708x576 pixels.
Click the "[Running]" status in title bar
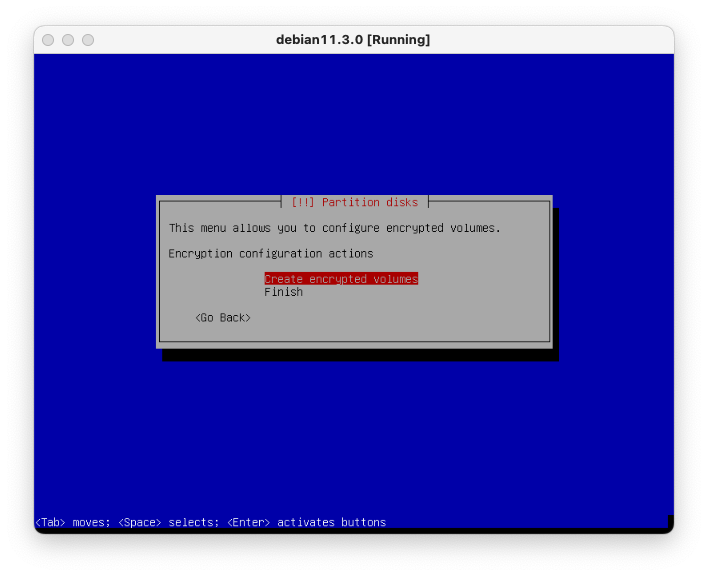click(x=398, y=40)
